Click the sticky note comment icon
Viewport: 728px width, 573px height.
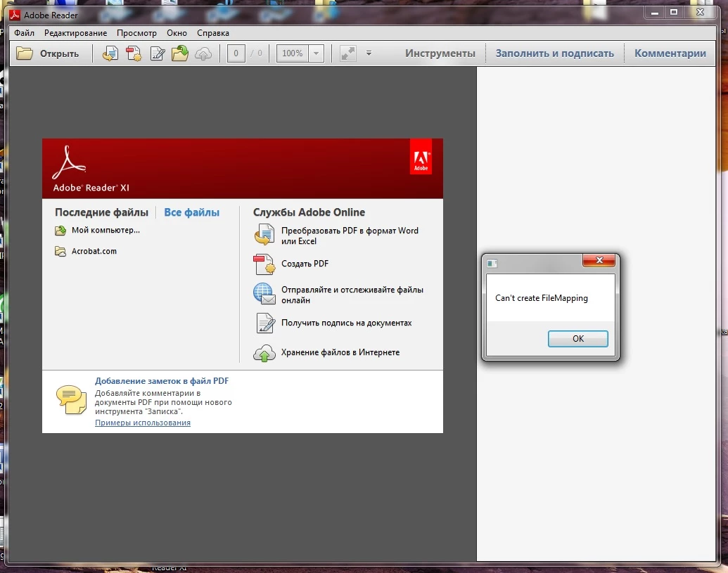click(x=71, y=399)
